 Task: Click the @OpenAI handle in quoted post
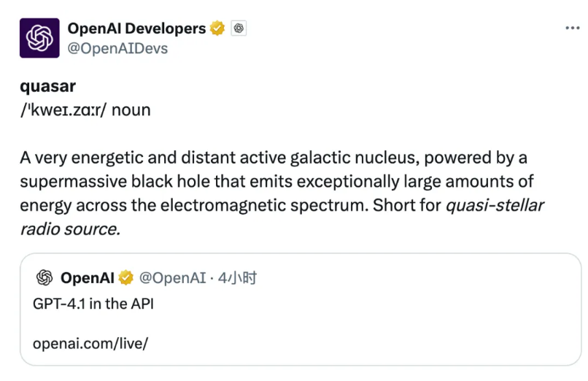[x=172, y=278]
